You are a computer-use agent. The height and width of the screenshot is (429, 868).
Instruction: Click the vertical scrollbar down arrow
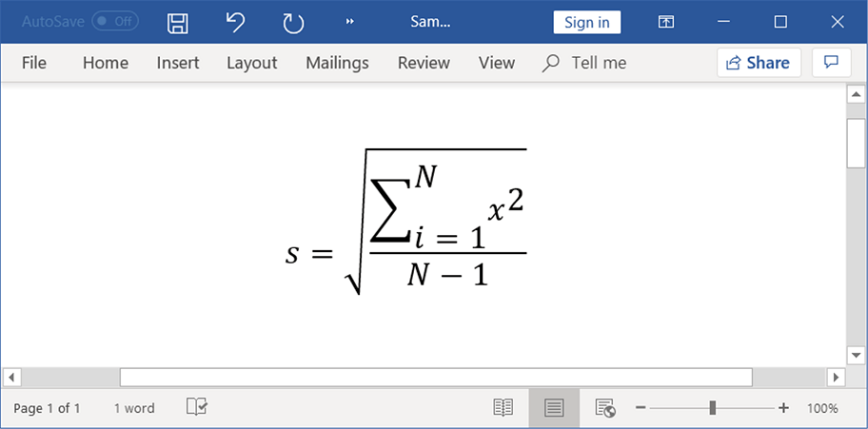[856, 354]
